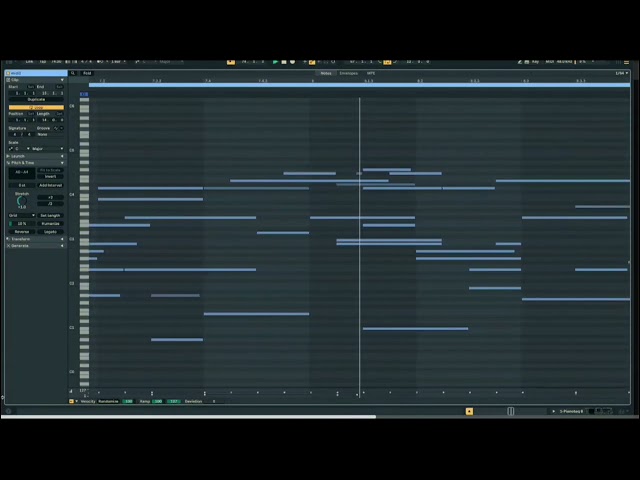Click the groove hot-swap icon
The width and height of the screenshot is (640, 480).
(x=56, y=128)
